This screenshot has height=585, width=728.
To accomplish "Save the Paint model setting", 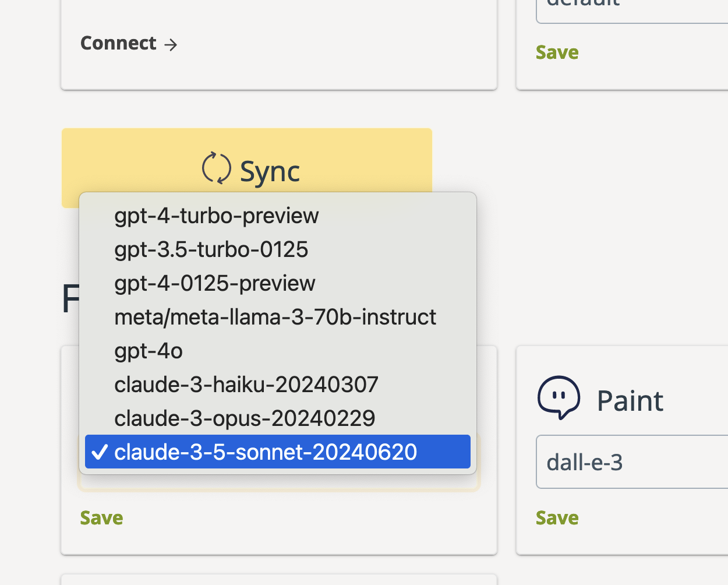I will click(x=557, y=518).
